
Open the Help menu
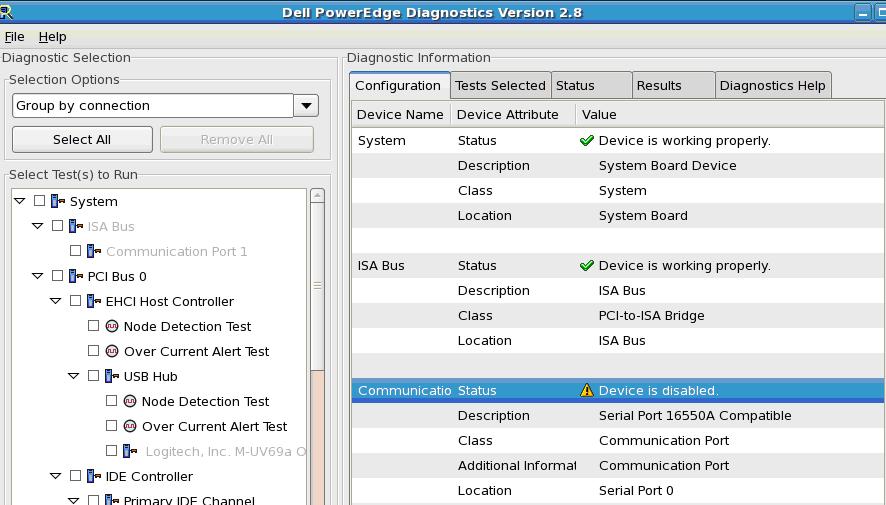pyautogui.click(x=53, y=37)
